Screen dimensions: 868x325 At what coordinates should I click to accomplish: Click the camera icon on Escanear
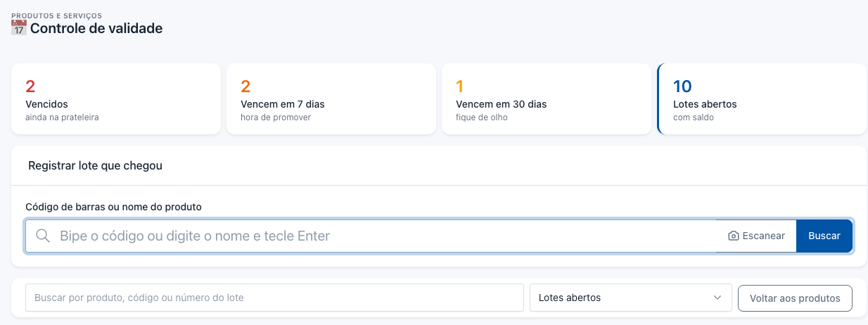[734, 236]
